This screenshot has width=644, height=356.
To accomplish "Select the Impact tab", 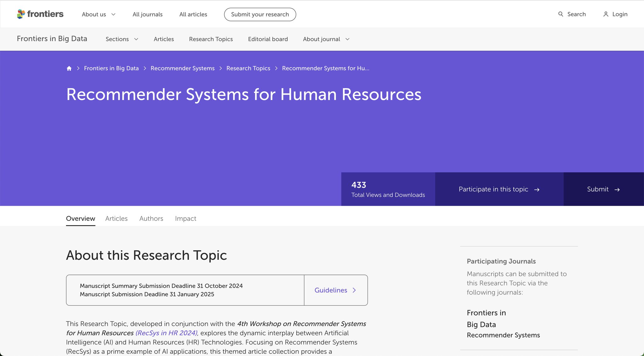I will click(186, 219).
